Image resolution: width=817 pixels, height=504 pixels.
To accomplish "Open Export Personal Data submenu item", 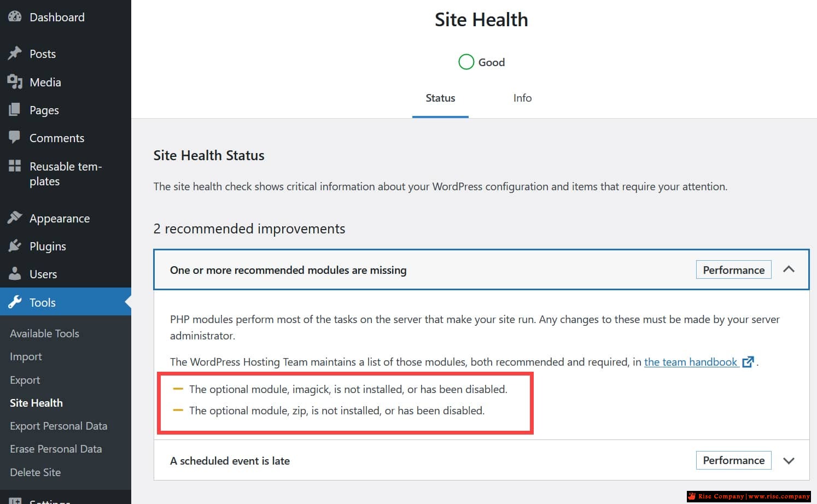I will [59, 426].
